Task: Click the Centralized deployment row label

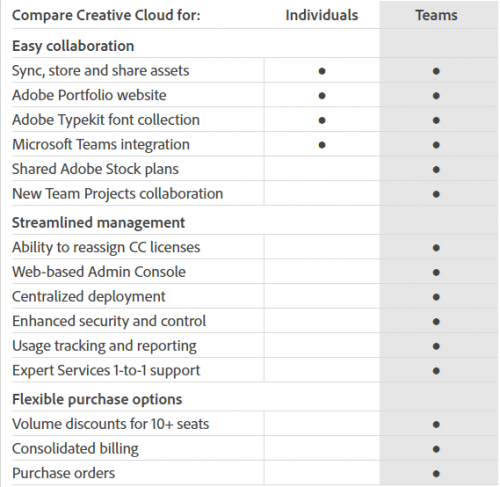Action: (x=89, y=297)
